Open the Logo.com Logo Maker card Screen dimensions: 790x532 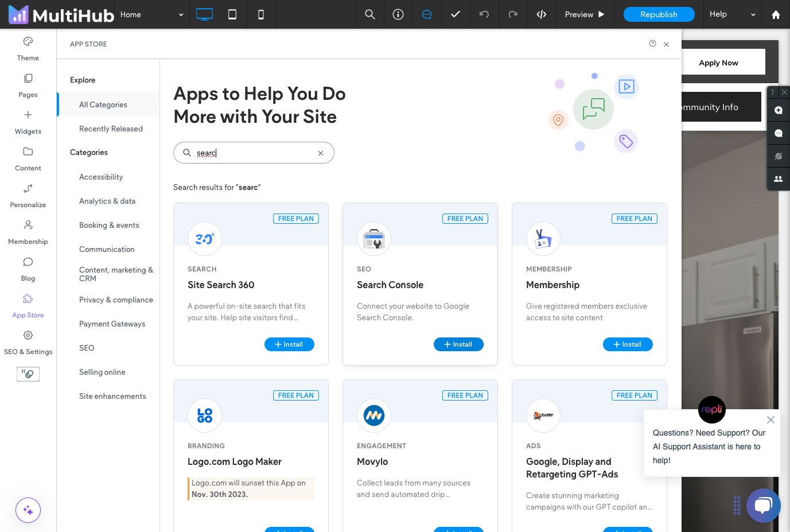coord(251,456)
